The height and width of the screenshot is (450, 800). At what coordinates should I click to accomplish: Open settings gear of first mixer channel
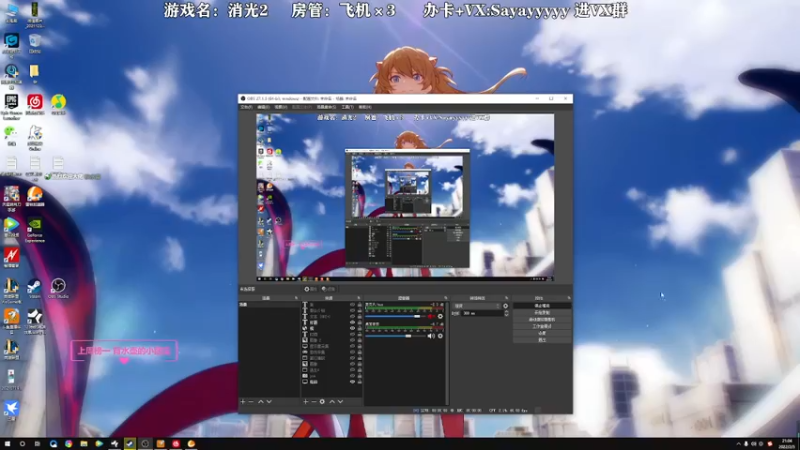point(440,316)
